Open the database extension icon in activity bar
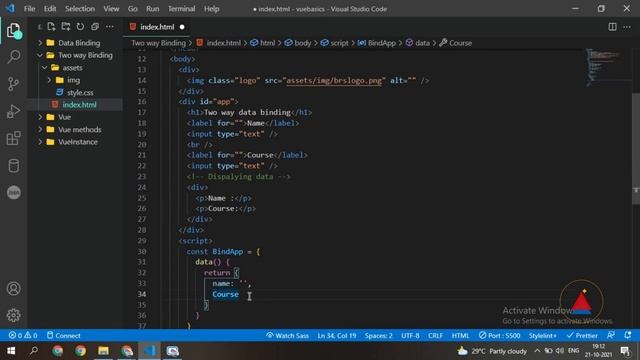The width and height of the screenshot is (640, 360). pyautogui.click(x=13, y=166)
